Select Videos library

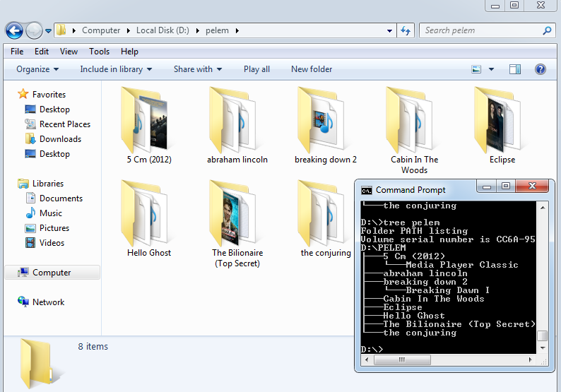[52, 243]
